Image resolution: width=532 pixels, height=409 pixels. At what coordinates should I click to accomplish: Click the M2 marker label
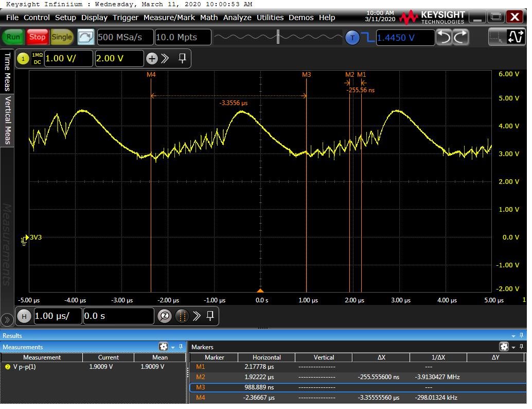coord(349,74)
